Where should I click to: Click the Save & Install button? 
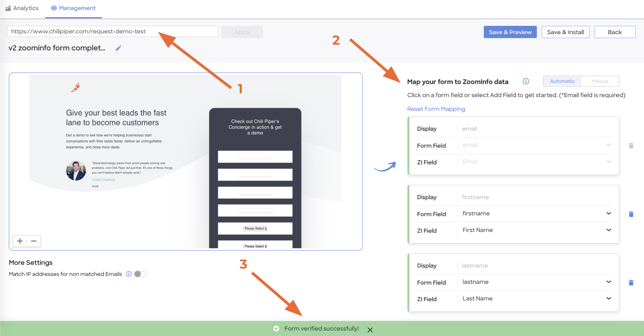click(565, 32)
